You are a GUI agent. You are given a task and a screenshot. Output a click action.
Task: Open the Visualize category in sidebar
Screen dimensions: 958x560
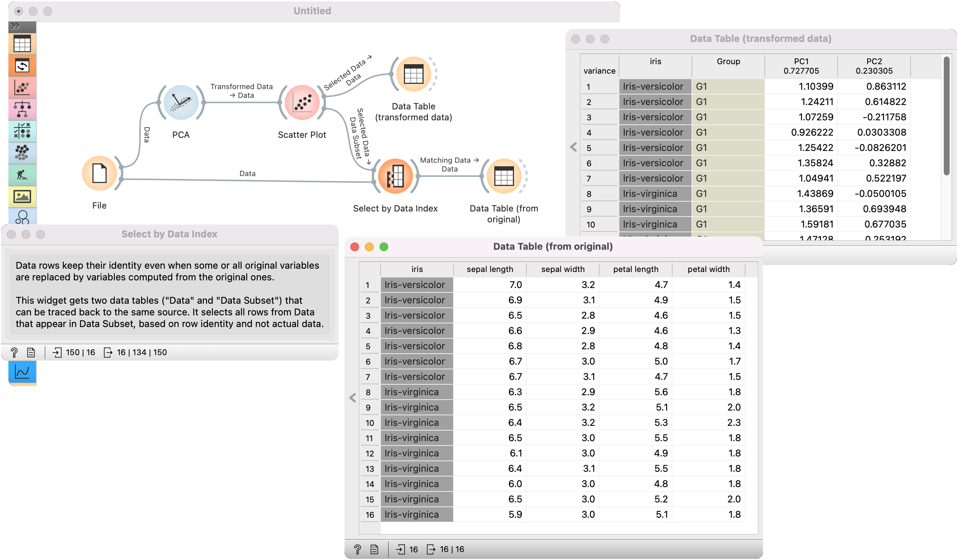click(x=22, y=88)
